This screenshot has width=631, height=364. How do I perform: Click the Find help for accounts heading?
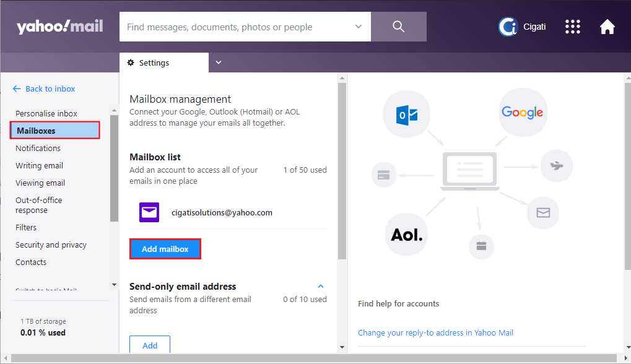[398, 304]
